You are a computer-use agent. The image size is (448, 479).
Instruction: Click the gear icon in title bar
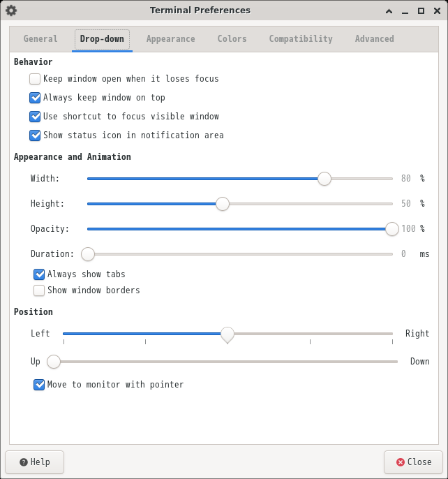point(11,10)
